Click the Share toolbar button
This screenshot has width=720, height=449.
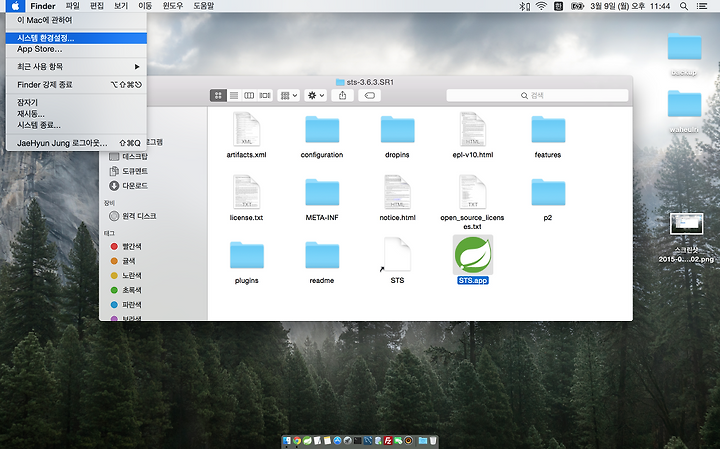pos(343,95)
